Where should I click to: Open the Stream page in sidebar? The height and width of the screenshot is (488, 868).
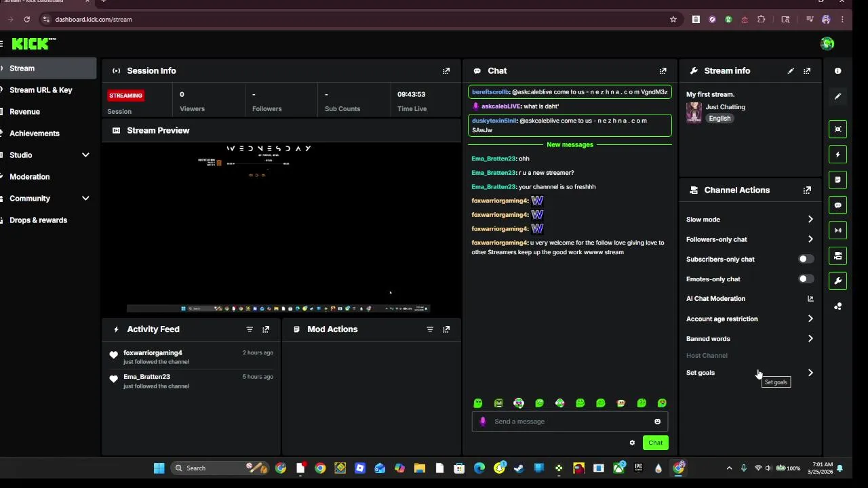[x=47, y=68]
